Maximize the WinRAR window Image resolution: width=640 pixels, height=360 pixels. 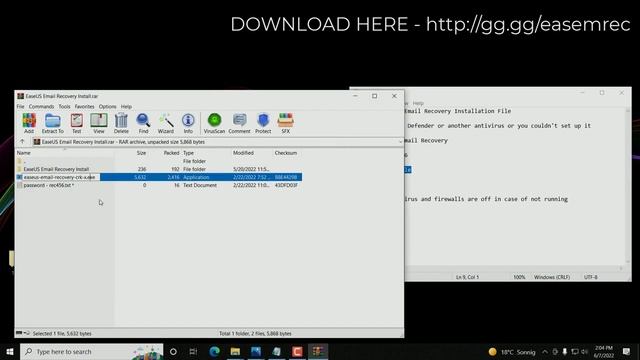[x=374, y=96]
